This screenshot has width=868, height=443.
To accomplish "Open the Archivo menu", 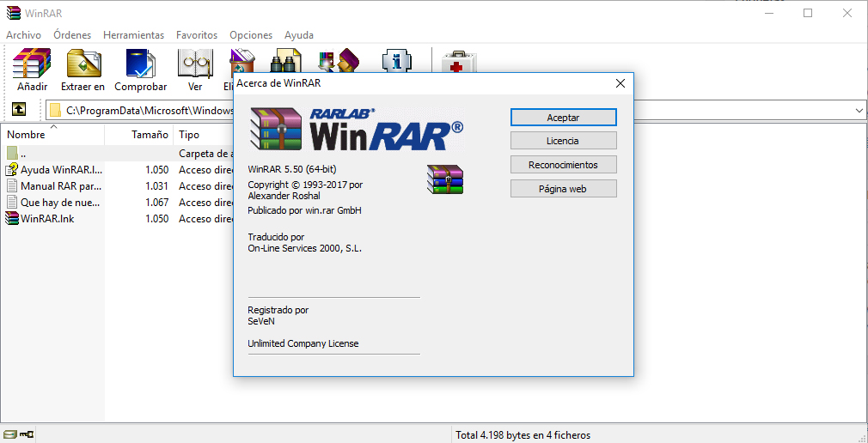I will (x=24, y=35).
